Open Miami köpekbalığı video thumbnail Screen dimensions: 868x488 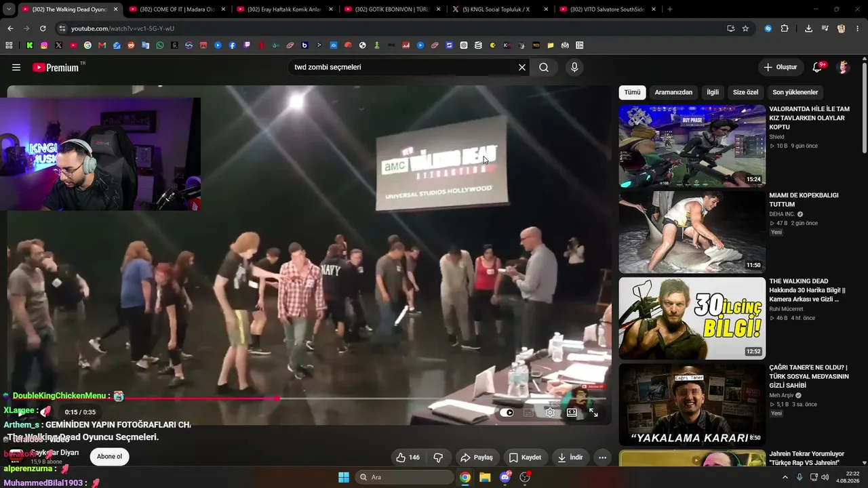click(x=692, y=232)
